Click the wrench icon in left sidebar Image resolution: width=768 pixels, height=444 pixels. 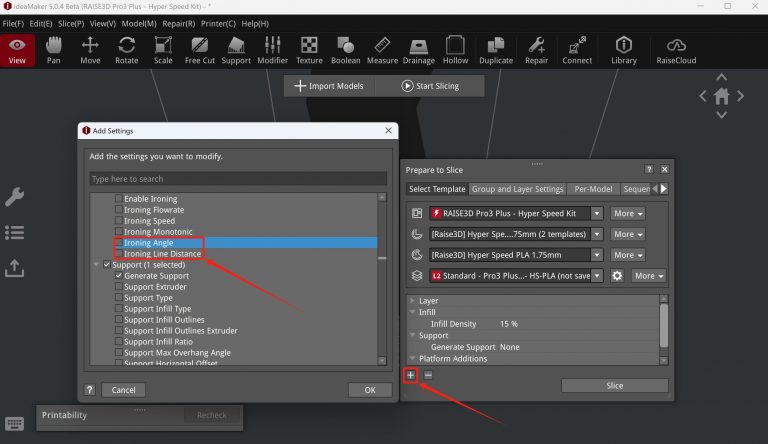point(15,197)
